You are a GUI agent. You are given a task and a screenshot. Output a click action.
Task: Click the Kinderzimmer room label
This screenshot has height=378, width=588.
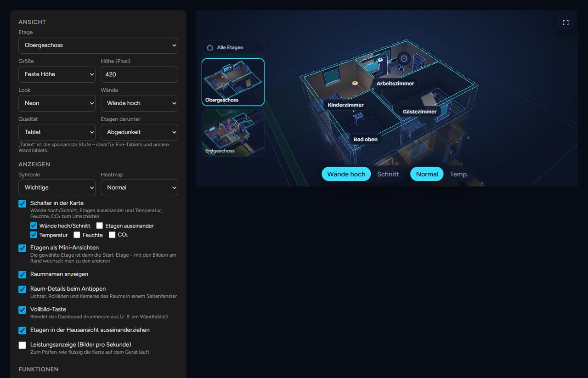[346, 105]
